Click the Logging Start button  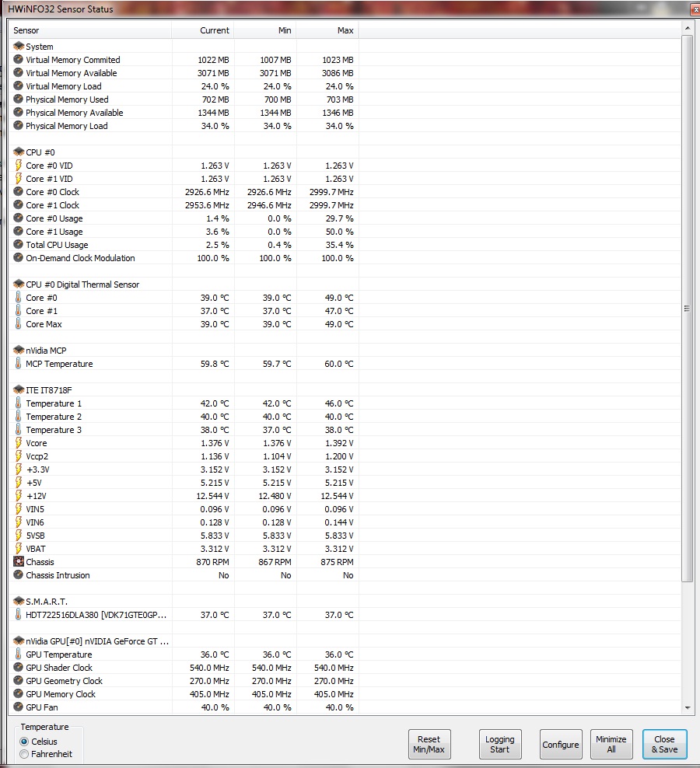click(500, 745)
